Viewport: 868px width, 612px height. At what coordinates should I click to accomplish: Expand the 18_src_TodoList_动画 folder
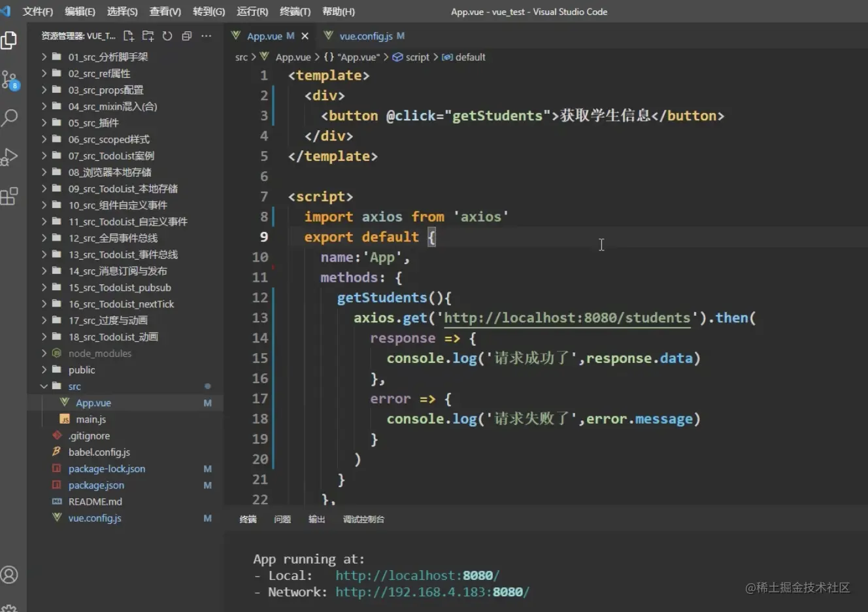44,337
